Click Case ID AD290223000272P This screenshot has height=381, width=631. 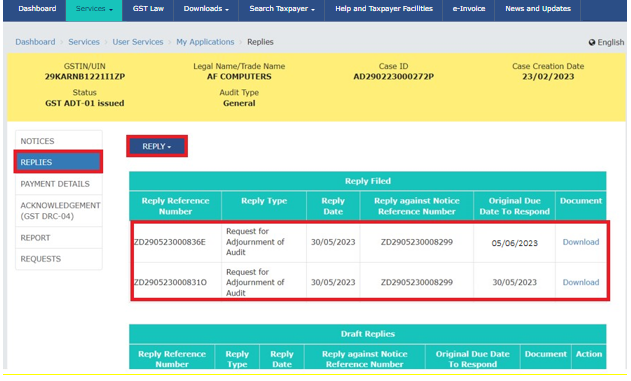click(x=394, y=77)
